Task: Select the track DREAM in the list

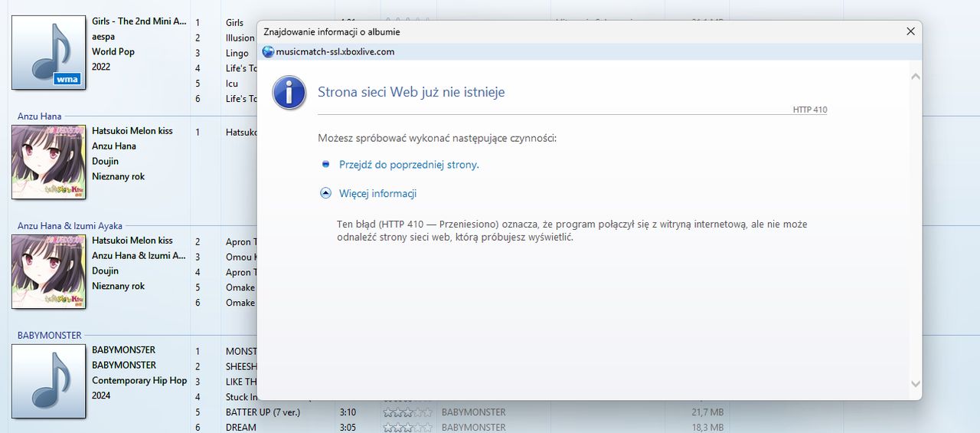Action: point(241,428)
